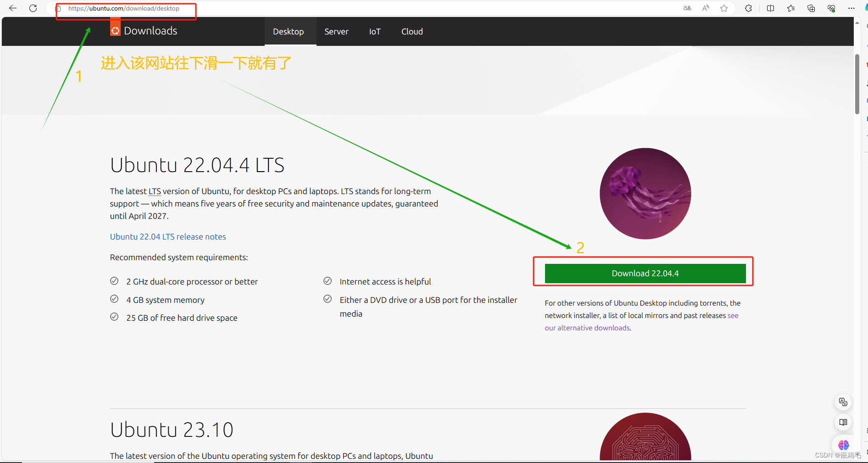Go back to the previous page
This screenshot has width=868, height=463.
13,8
